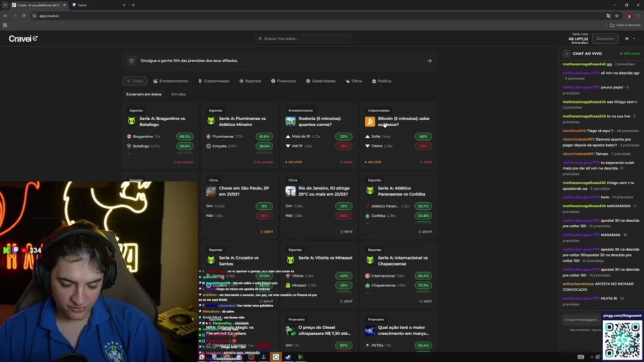
Task: Pick Sim 87% on Diesel market
Action: [344, 345]
